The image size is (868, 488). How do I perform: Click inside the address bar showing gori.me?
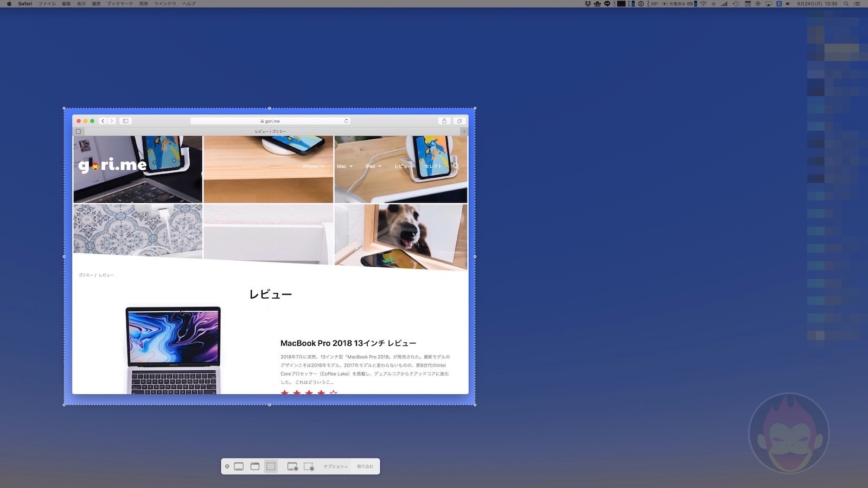pos(271,121)
